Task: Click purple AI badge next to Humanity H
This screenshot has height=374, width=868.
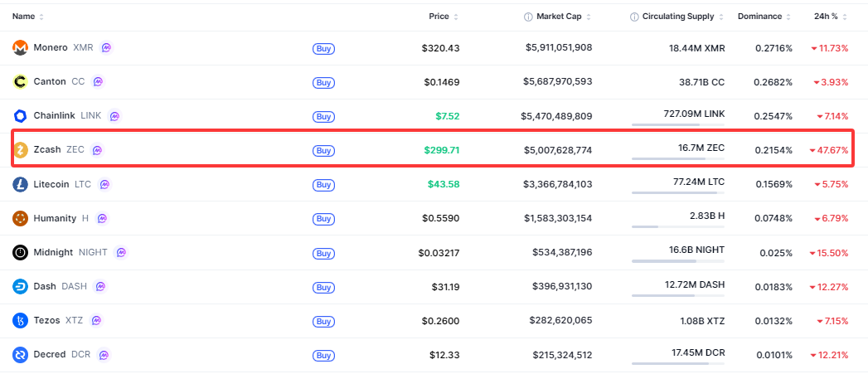Action: (x=102, y=218)
